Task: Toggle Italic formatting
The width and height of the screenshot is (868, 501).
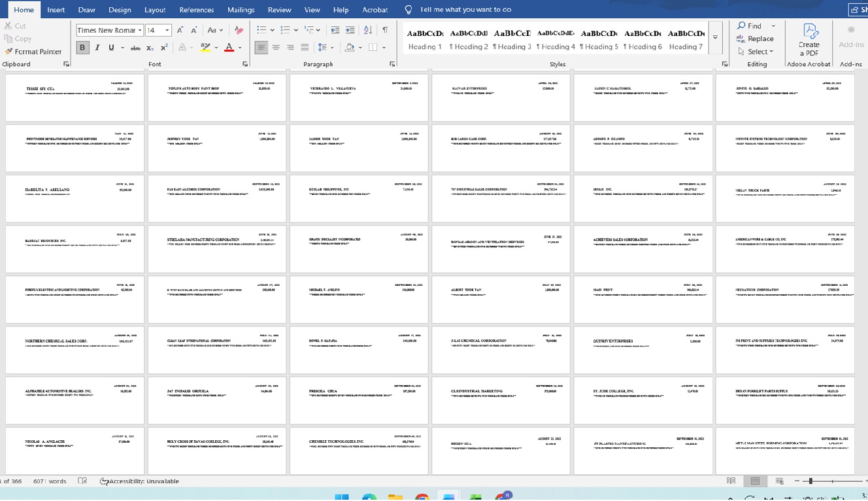Action: (x=97, y=47)
